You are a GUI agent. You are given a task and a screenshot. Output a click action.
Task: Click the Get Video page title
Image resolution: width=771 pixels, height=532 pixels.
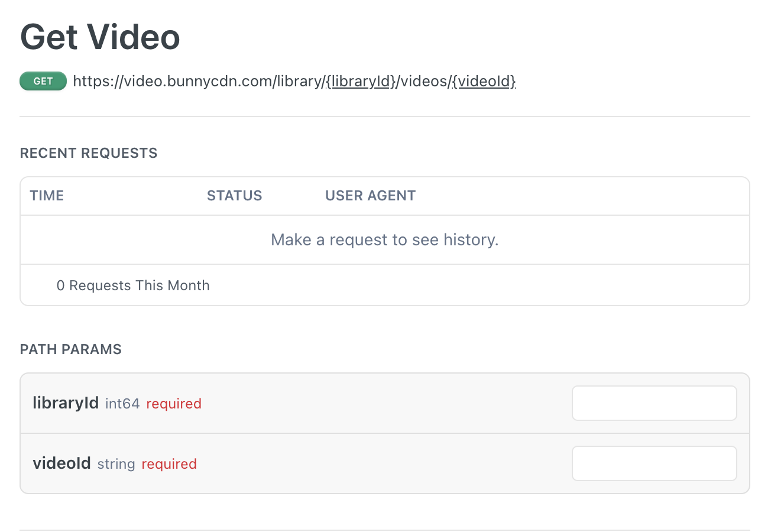point(100,36)
